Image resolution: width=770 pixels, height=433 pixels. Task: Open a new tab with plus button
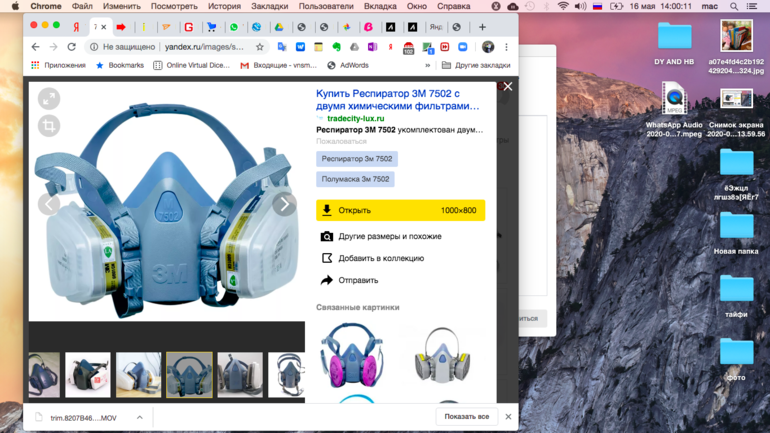482,27
